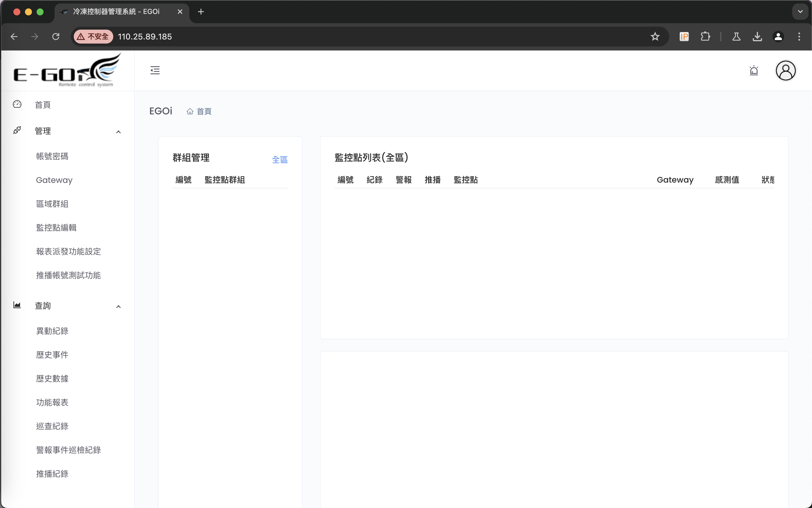This screenshot has width=812, height=508.
Task: Click the 全區 link in 群組管理
Action: tap(280, 160)
